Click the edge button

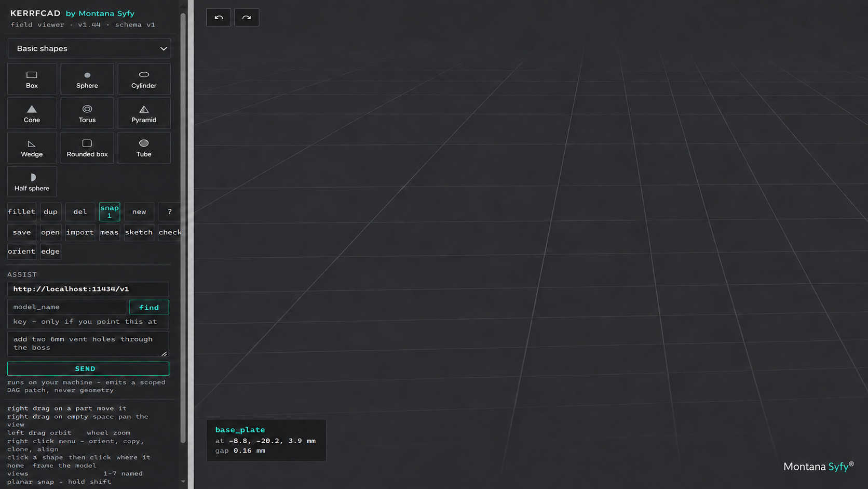[50, 251]
